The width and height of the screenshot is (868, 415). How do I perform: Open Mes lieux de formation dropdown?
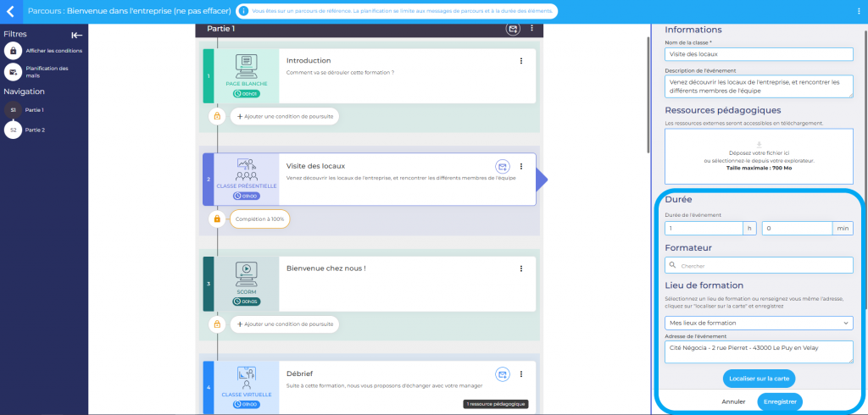click(759, 323)
